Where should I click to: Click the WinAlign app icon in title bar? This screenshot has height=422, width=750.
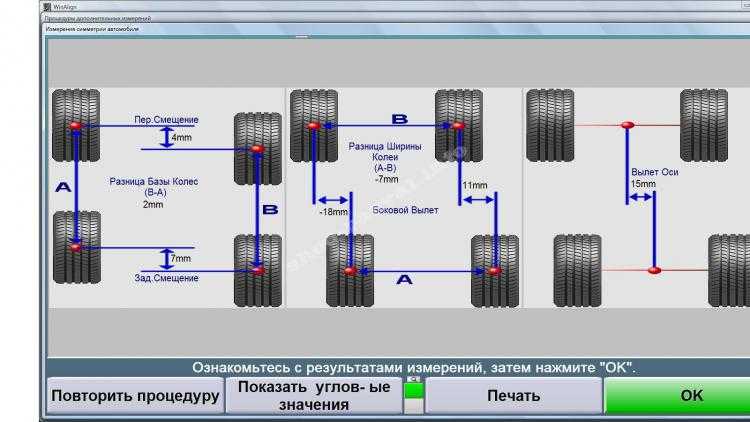[47, 7]
